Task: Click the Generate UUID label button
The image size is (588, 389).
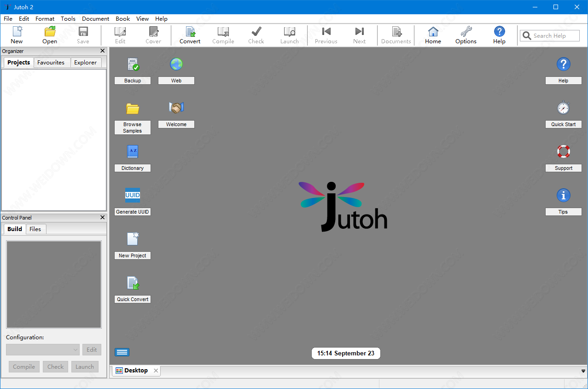Action: pyautogui.click(x=133, y=212)
